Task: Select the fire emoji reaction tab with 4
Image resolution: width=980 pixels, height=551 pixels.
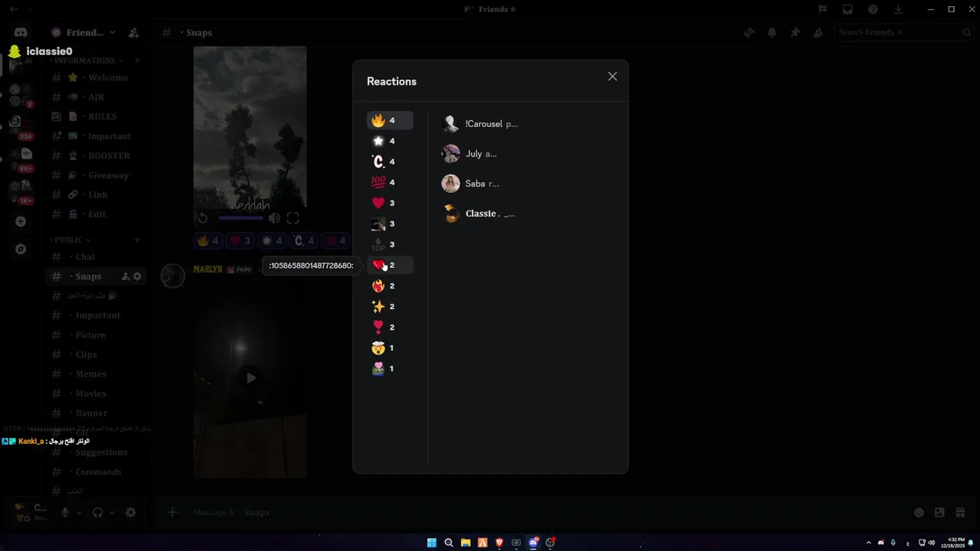Action: 390,121
